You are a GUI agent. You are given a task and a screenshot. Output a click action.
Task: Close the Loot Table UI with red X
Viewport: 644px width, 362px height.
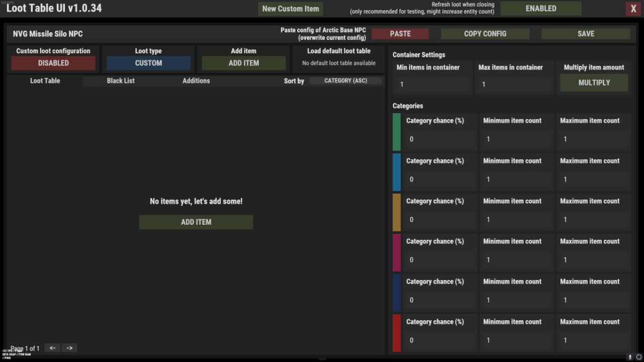tap(631, 9)
